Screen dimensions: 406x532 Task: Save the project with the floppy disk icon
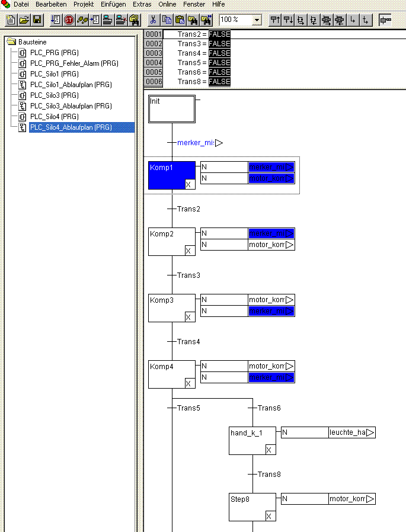(x=37, y=20)
